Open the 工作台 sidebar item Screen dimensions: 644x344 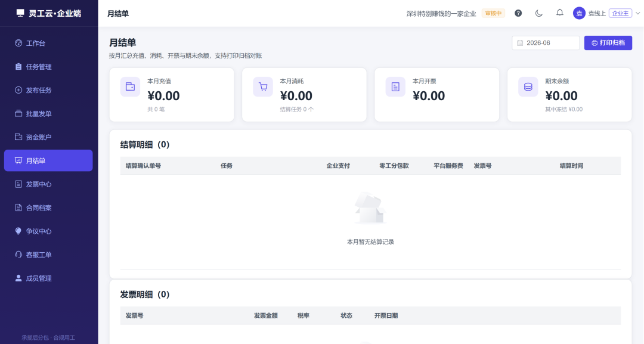coord(48,43)
